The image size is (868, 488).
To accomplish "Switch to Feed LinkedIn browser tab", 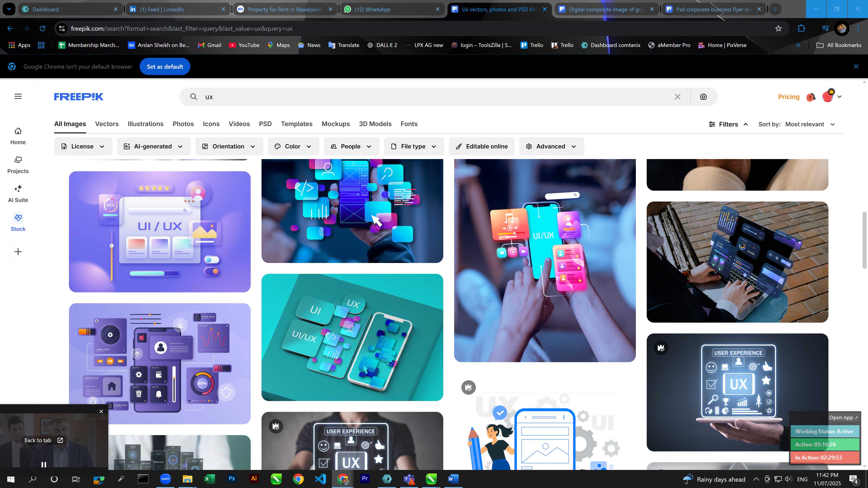I will (x=178, y=9).
